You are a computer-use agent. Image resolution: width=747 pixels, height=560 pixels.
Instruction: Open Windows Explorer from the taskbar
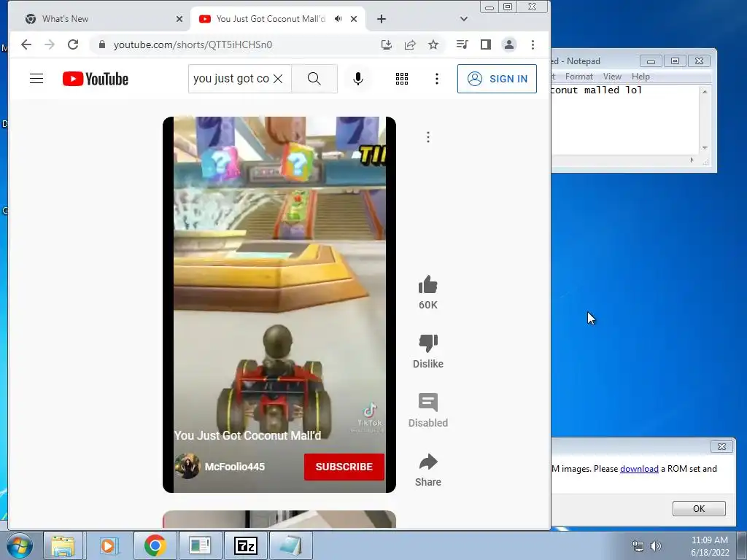[x=63, y=545]
